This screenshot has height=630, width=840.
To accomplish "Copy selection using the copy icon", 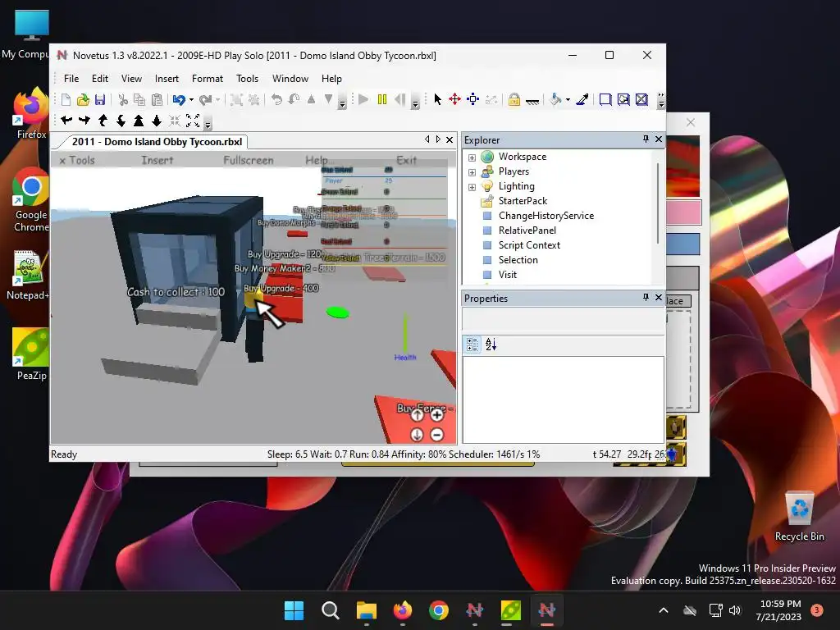I will pyautogui.click(x=139, y=99).
